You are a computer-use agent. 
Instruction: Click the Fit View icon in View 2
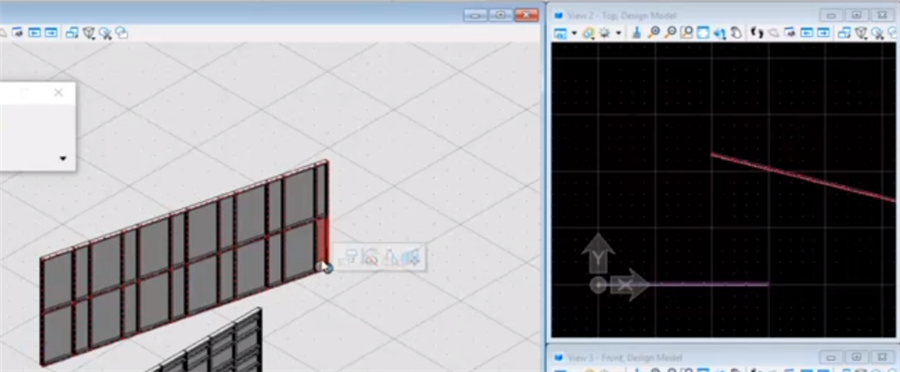(703, 33)
